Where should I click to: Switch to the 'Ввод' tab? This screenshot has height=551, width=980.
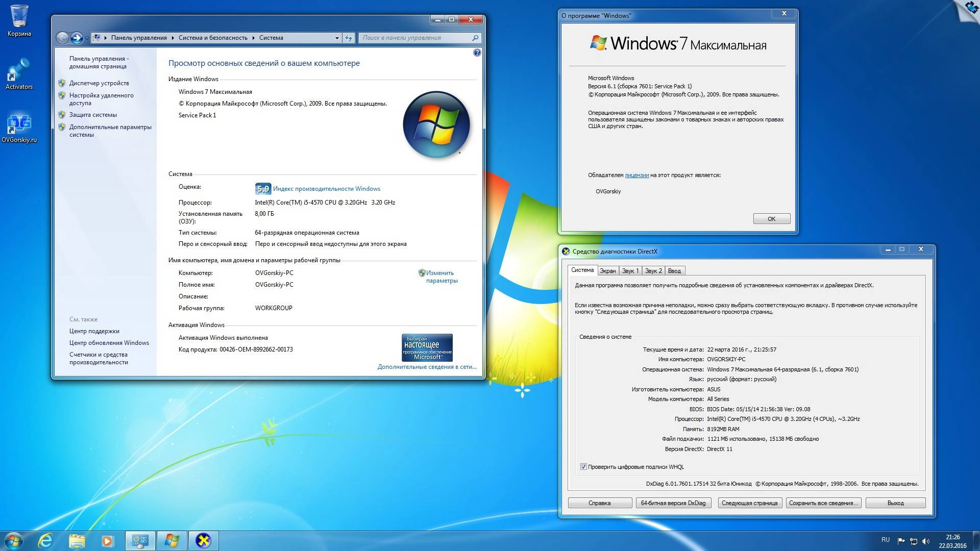pos(674,271)
